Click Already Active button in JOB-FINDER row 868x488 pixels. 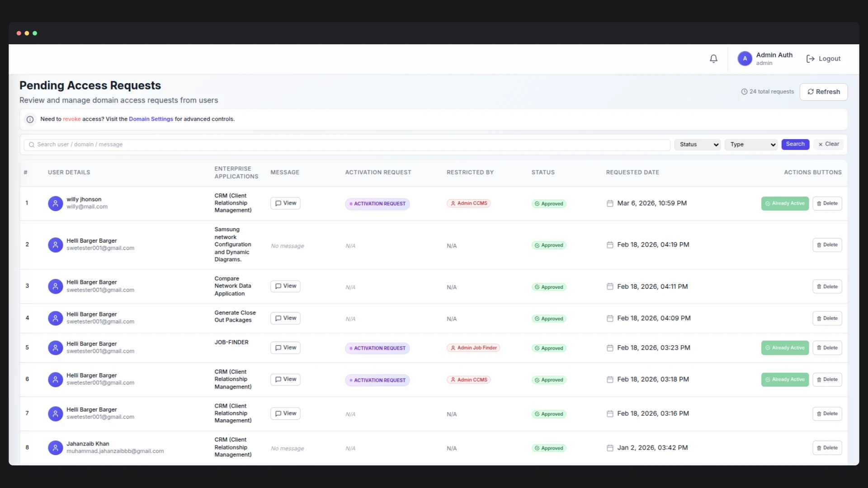coord(785,348)
